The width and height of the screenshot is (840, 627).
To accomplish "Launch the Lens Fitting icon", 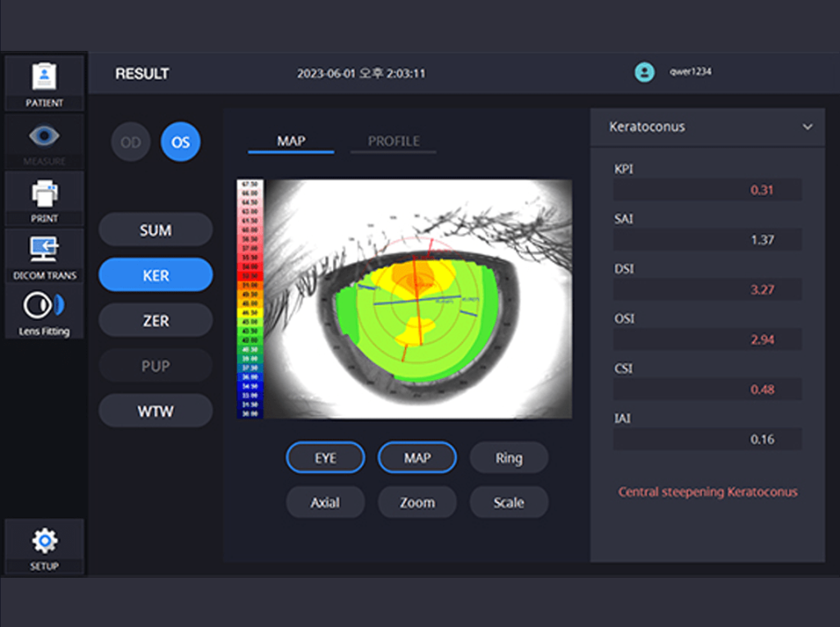I will coord(44,307).
